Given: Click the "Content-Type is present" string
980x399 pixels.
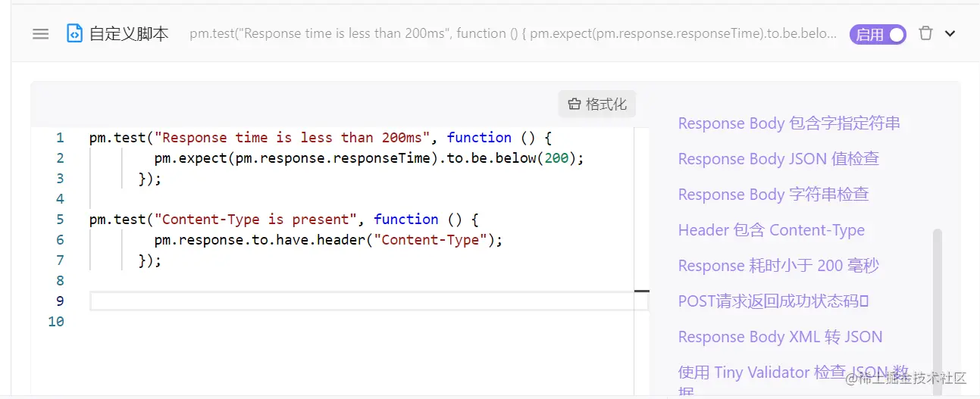Looking at the screenshot, I should [256, 220].
